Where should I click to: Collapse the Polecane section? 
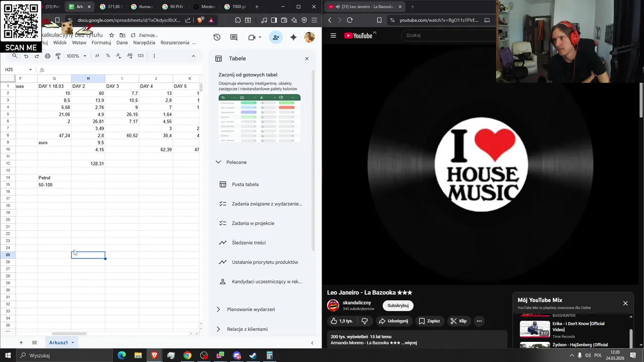point(218,162)
